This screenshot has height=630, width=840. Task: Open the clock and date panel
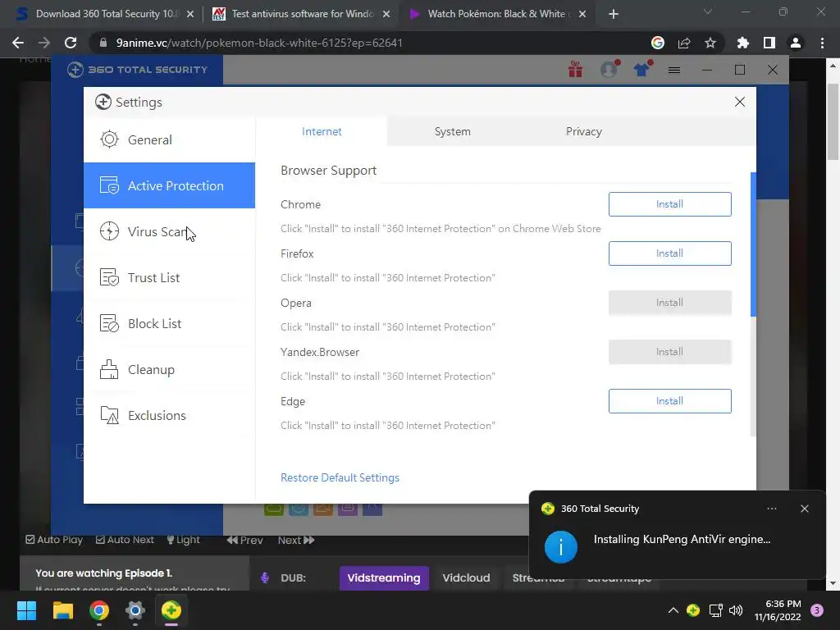778,610
